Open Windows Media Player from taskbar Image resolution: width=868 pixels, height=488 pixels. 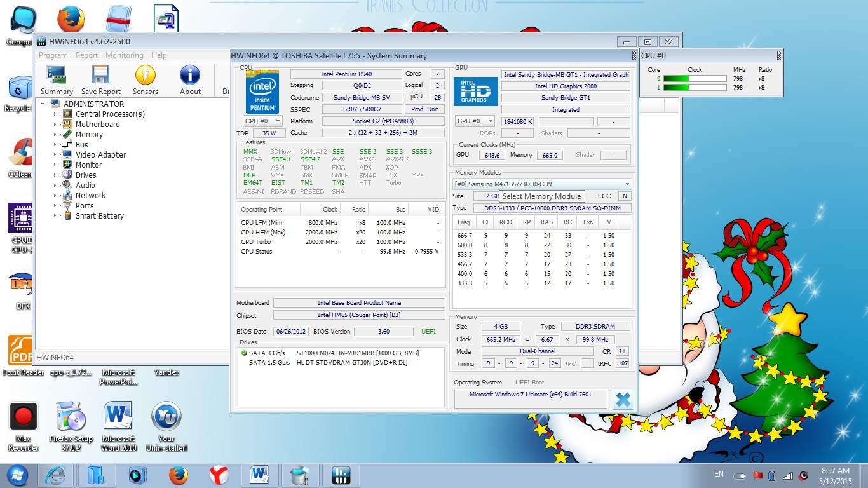137,475
